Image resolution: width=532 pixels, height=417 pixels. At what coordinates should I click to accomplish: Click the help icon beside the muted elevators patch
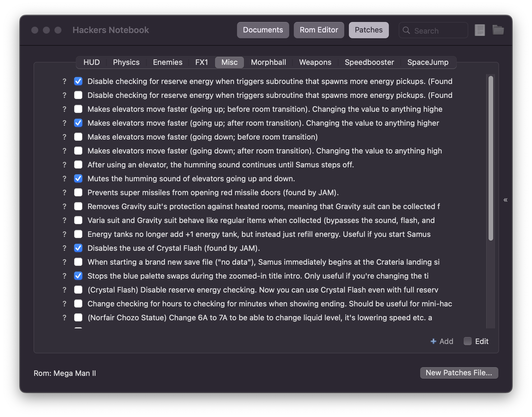point(64,179)
